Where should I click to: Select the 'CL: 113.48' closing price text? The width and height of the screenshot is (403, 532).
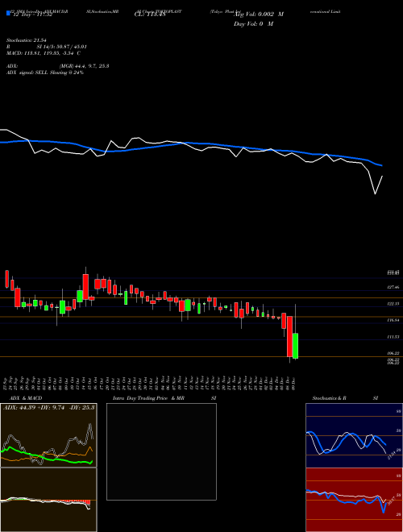[x=150, y=15]
